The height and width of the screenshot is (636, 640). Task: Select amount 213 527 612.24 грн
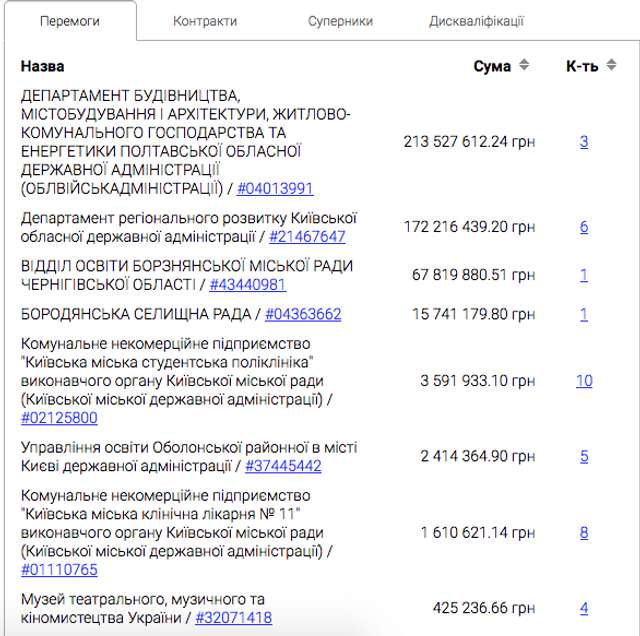click(469, 142)
